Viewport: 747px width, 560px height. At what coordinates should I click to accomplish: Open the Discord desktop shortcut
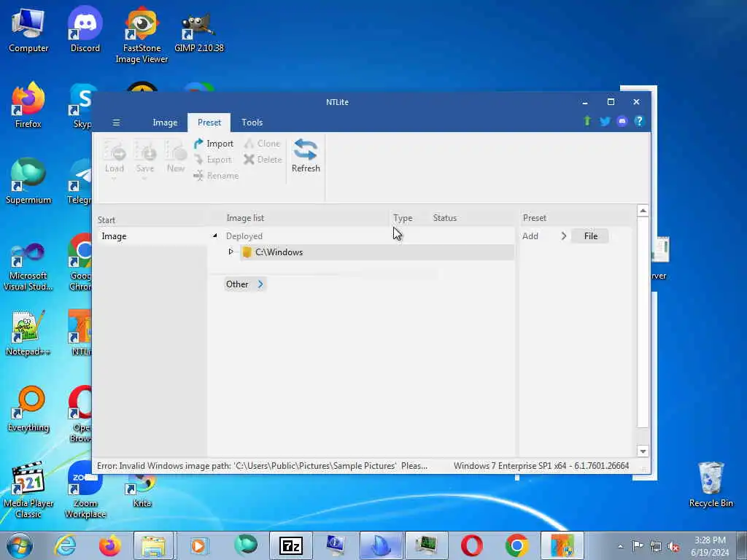pos(85,30)
